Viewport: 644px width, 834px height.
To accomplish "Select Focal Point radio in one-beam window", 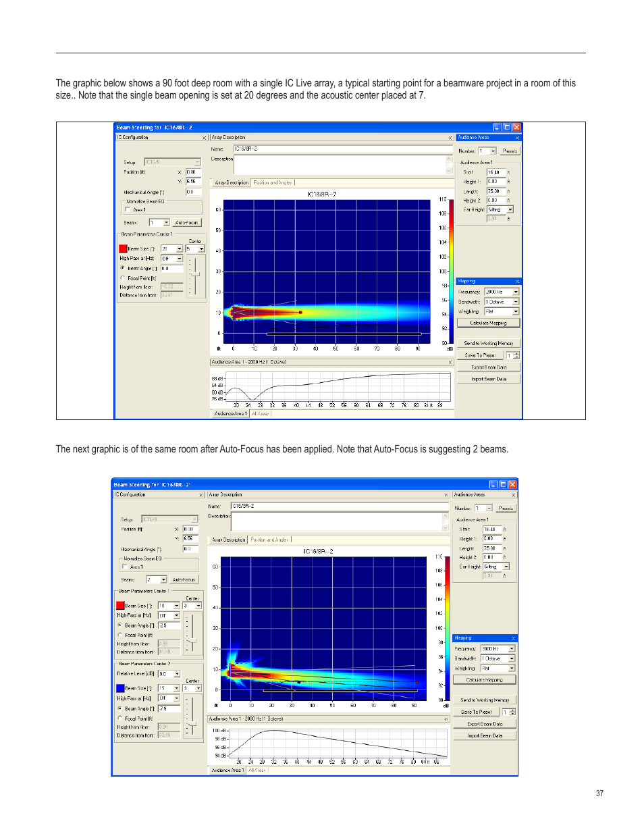I will click(x=123, y=278).
